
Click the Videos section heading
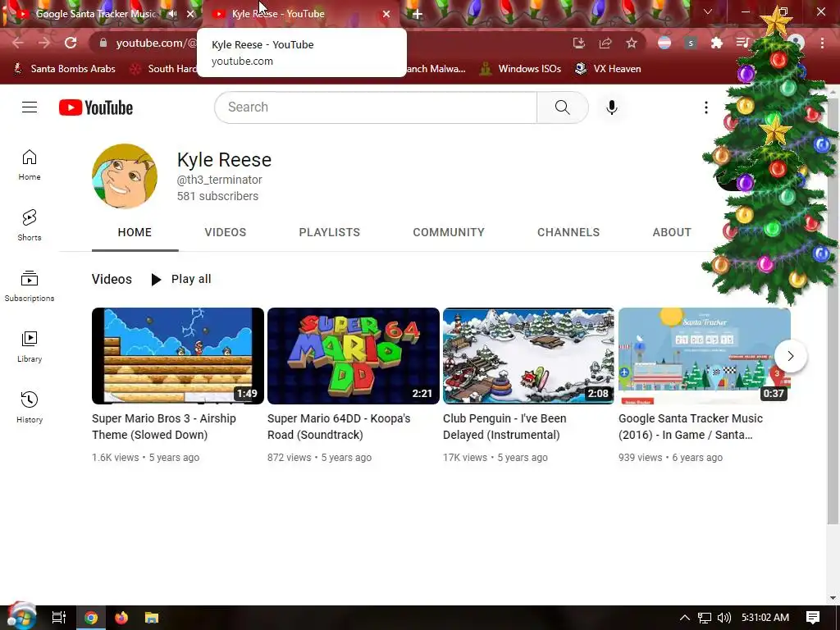112,279
